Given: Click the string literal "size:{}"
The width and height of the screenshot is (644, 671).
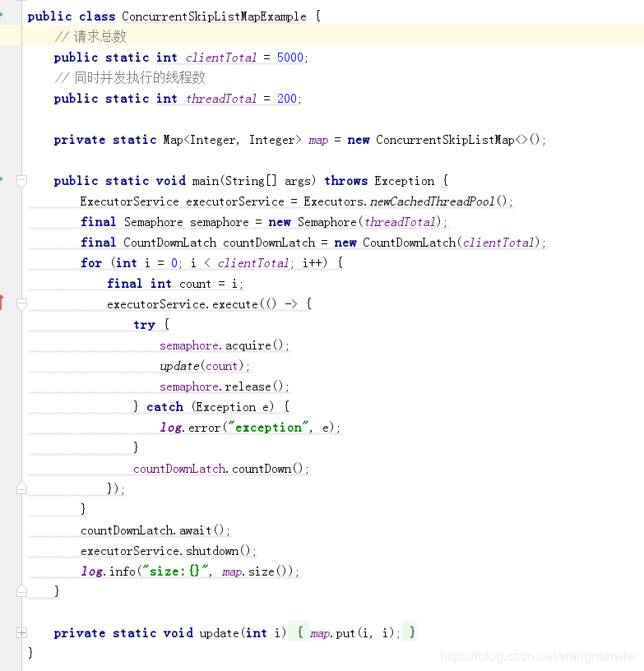Looking at the screenshot, I should click(x=175, y=572).
